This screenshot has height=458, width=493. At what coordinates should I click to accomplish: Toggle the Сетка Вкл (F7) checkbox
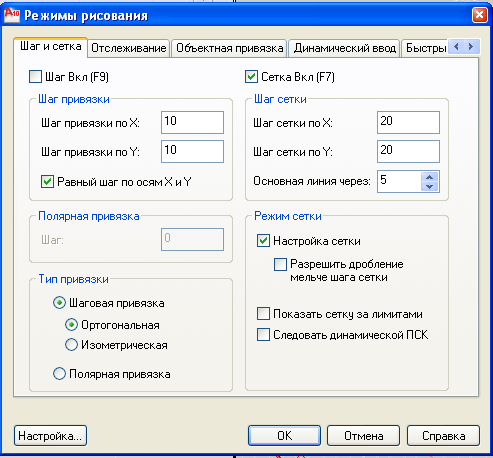(251, 76)
